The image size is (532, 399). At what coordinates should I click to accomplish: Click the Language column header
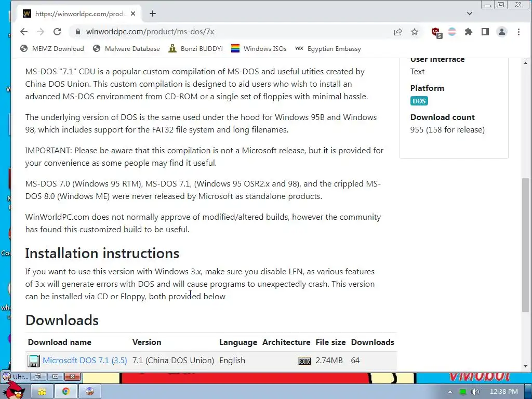point(238,342)
